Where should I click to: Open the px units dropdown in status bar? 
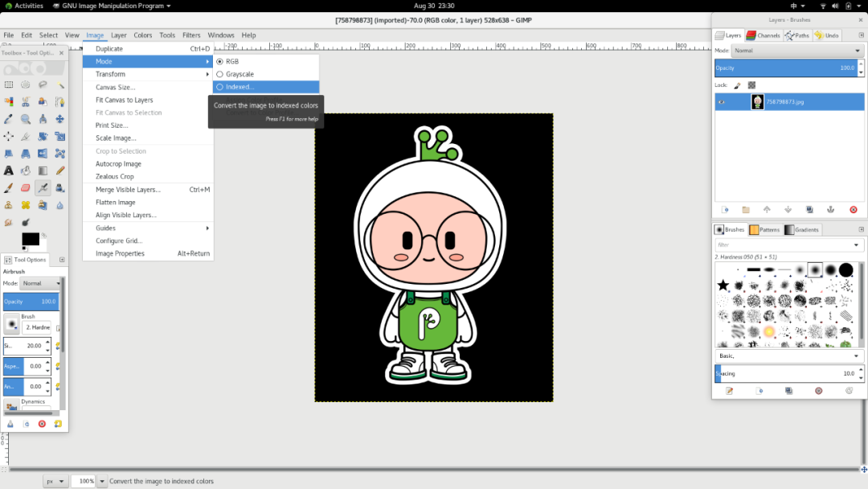pyautogui.click(x=55, y=481)
